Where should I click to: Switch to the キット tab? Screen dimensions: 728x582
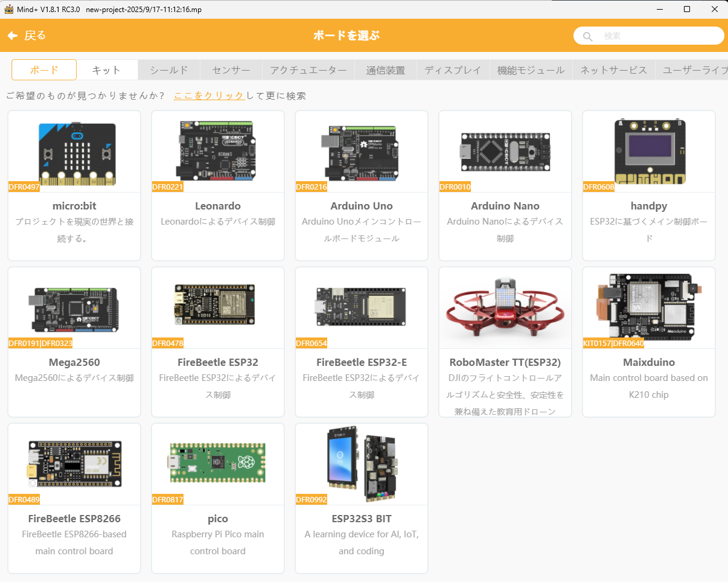click(x=107, y=70)
